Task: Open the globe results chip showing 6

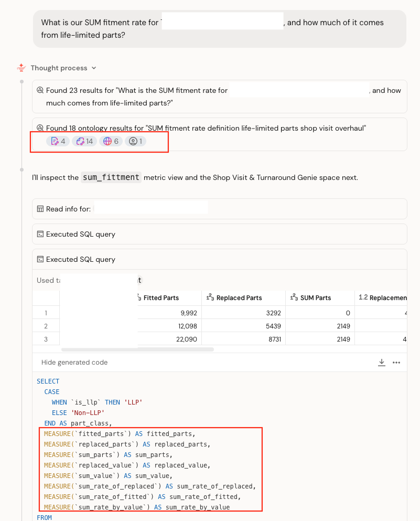Action: (111, 141)
